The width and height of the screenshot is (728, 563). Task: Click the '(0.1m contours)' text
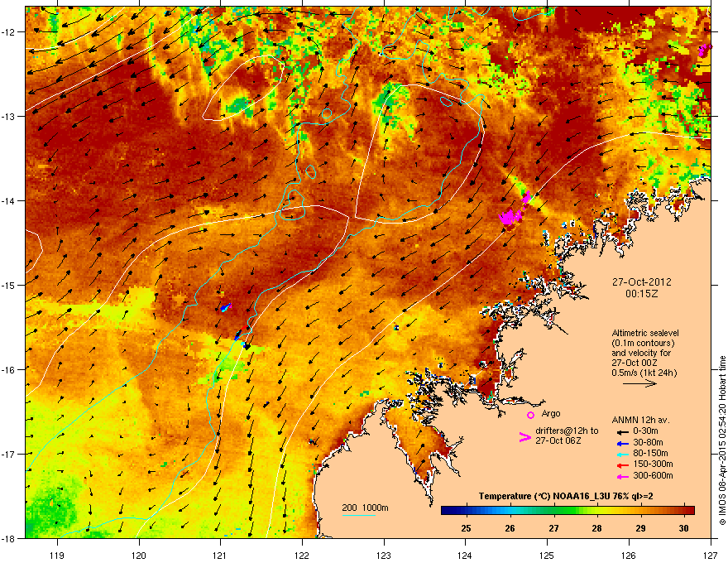(x=643, y=343)
